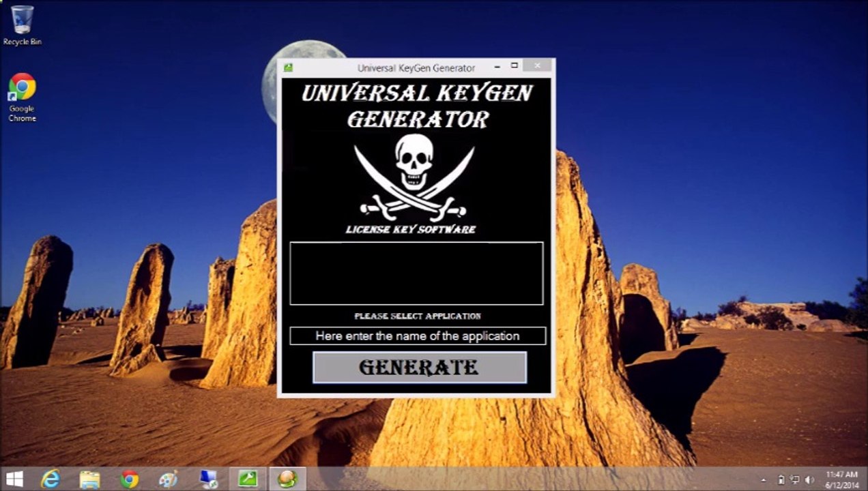Image resolution: width=868 pixels, height=491 pixels.
Task: Click the green wrench taskbar icon
Action: click(x=248, y=479)
